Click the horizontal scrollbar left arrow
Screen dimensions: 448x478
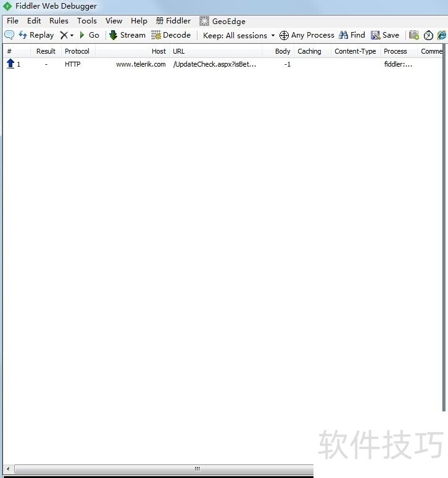pyautogui.click(x=8, y=469)
